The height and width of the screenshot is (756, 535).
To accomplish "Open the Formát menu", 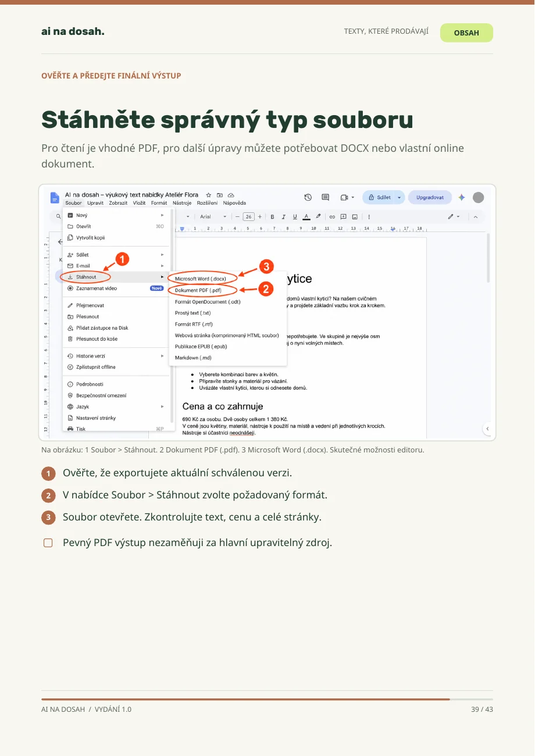I will pos(159,203).
